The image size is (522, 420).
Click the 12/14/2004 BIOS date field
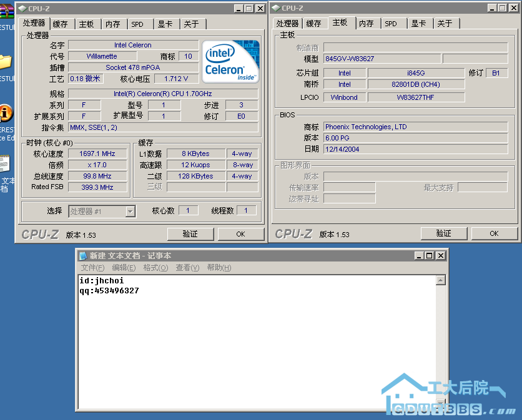[416, 149]
